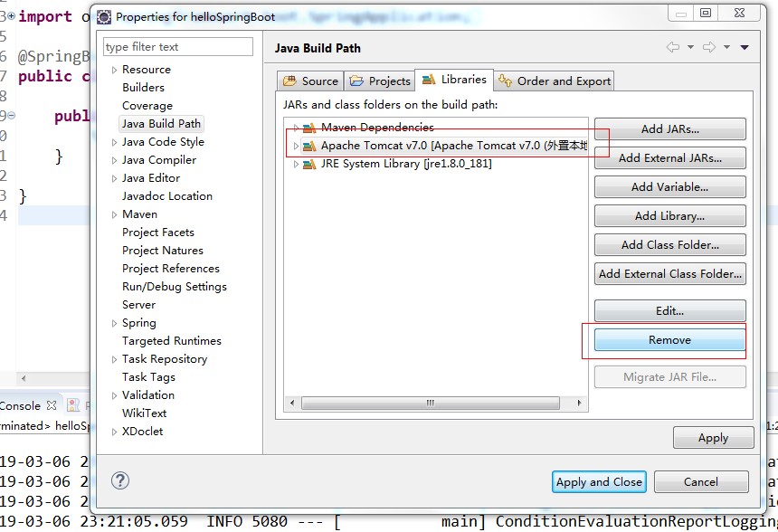Expand the XDoclet category
778x532 pixels.
114,432
